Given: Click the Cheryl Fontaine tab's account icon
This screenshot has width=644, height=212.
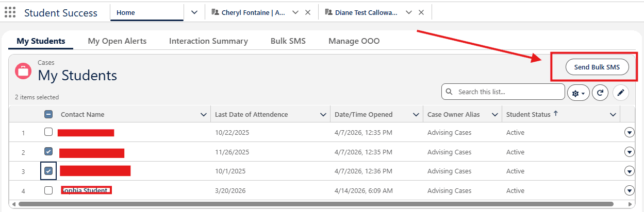Looking at the screenshot, I should pyautogui.click(x=215, y=12).
